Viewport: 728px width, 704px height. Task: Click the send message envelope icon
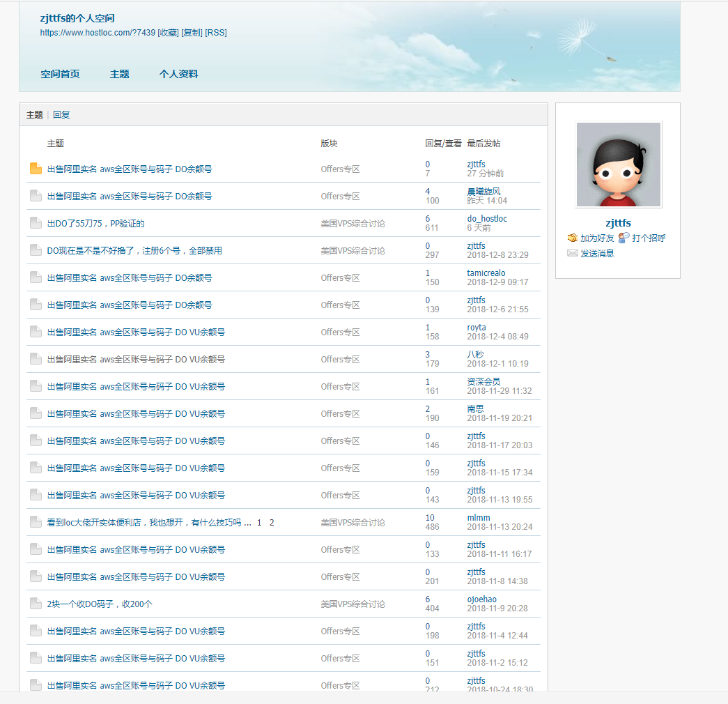click(x=573, y=253)
